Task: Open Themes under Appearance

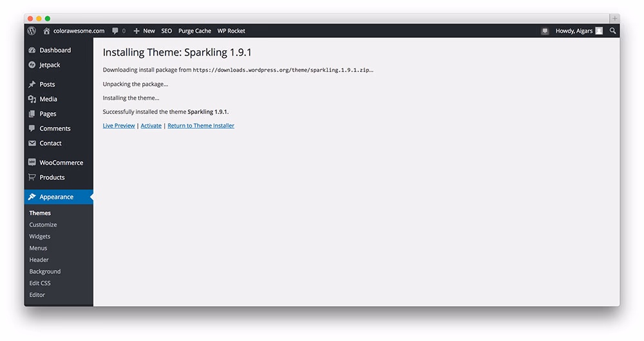Action: 40,213
